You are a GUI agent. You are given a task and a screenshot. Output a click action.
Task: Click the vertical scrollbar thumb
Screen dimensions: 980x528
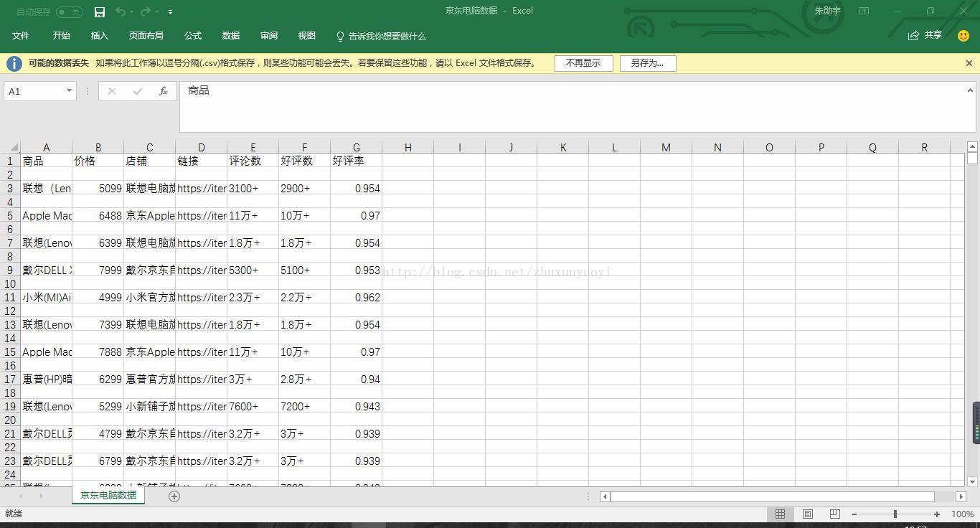972,159
